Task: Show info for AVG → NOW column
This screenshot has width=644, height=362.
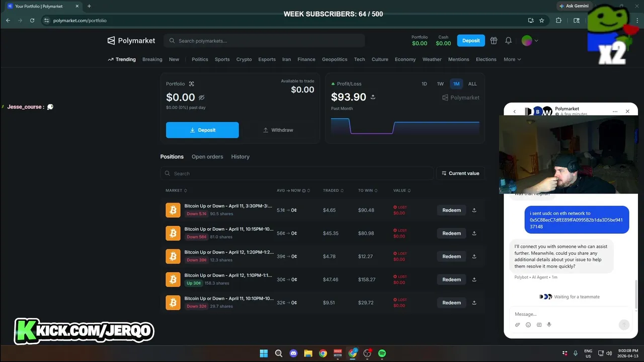Action: point(303,191)
